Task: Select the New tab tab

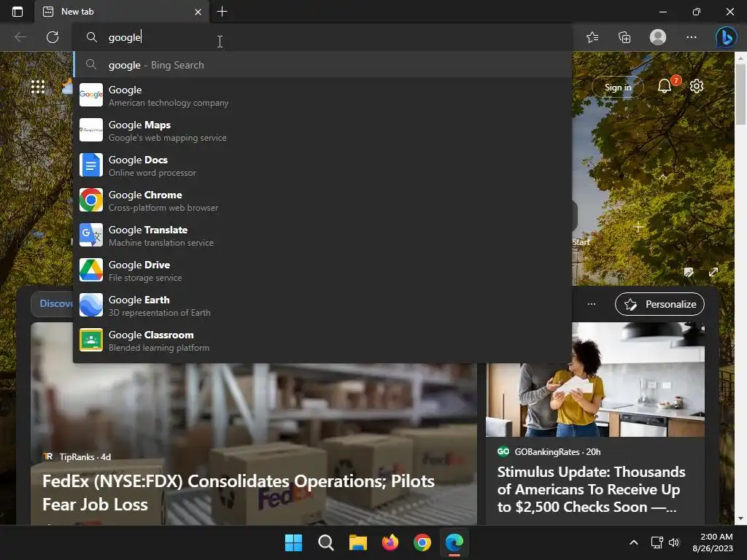Action: (122, 12)
